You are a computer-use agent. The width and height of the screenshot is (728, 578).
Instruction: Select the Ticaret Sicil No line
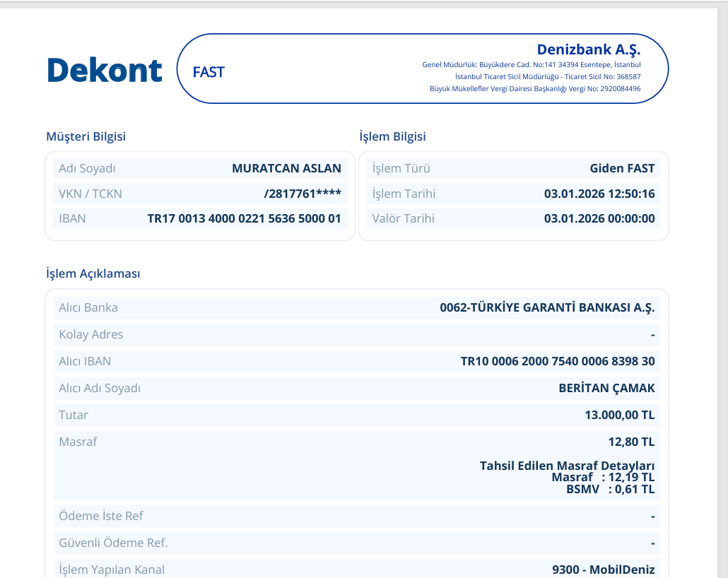pyautogui.click(x=548, y=76)
